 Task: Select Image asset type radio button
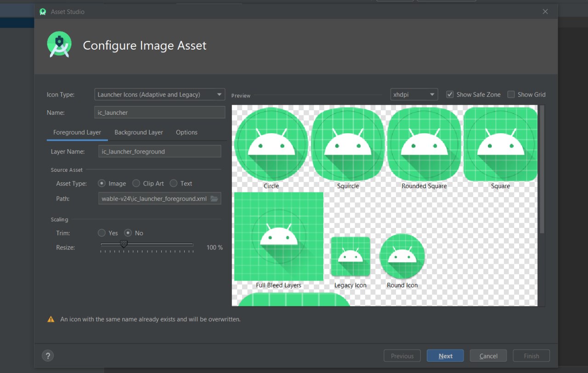pyautogui.click(x=102, y=183)
